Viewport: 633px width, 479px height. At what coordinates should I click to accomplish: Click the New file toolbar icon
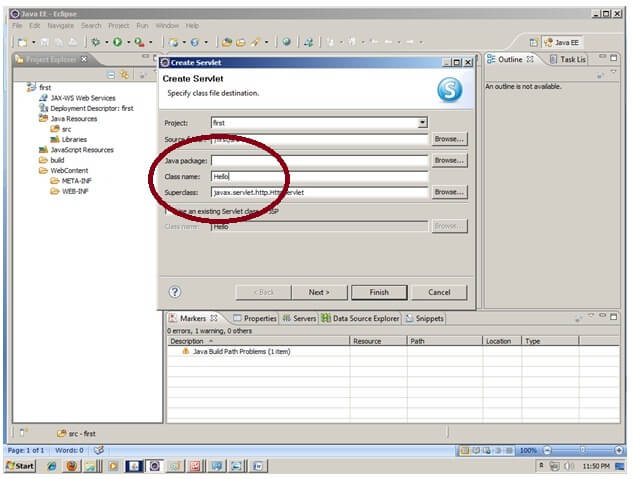point(22,42)
